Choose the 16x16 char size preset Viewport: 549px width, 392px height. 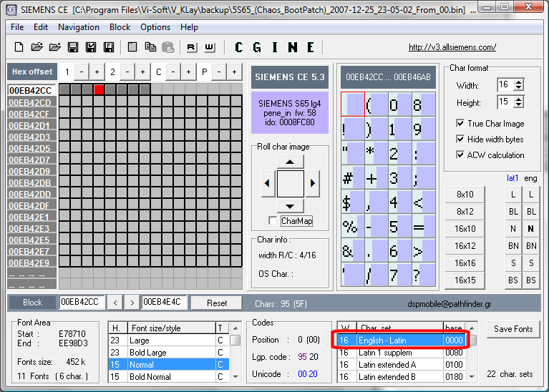point(465,263)
